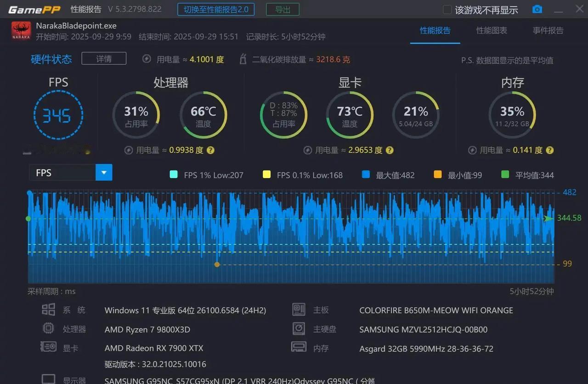The height and width of the screenshot is (384, 588).
Task: Click the 采样周期 : ms label
Action: pos(51,291)
